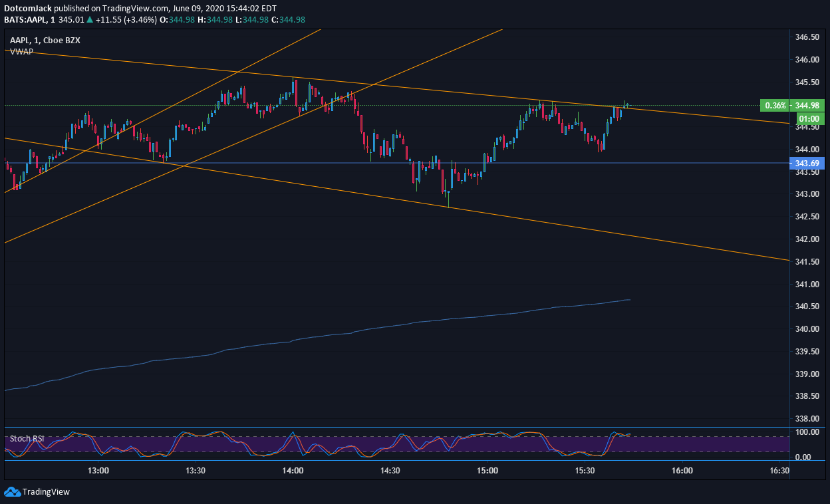This screenshot has width=830, height=504.
Task: Click the 343.00 price axis label
Action: [807, 194]
